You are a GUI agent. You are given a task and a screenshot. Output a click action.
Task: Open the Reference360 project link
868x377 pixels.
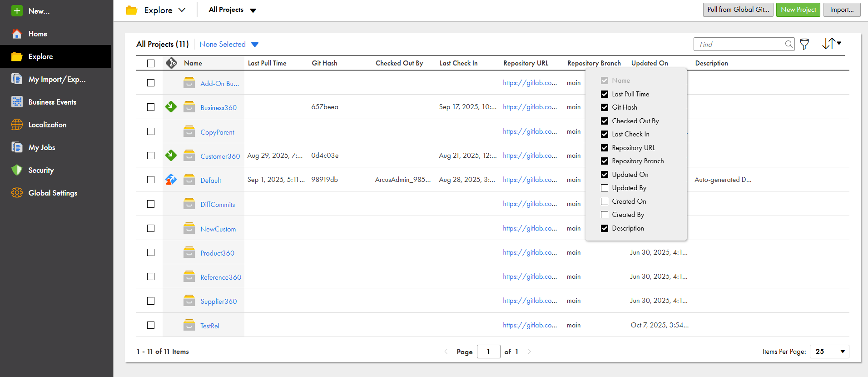coord(221,277)
